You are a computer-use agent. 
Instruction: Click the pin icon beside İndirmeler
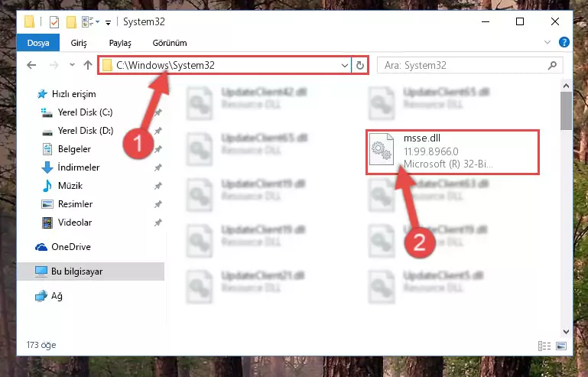(x=158, y=167)
